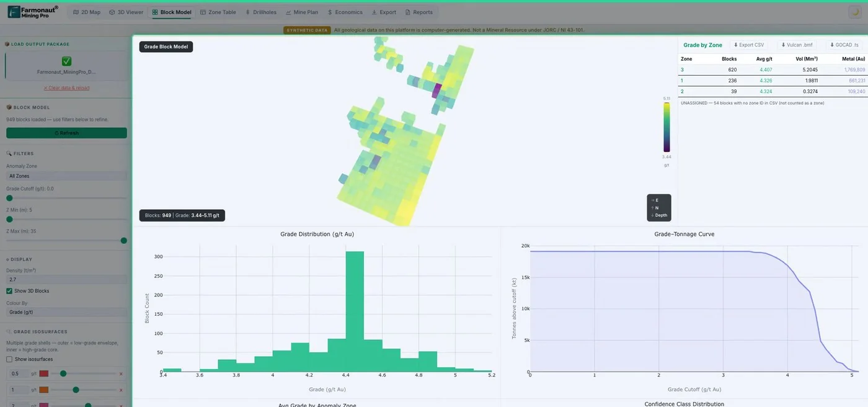Enable the Show isosurfaces checkbox
The height and width of the screenshot is (407, 868).
[9, 359]
